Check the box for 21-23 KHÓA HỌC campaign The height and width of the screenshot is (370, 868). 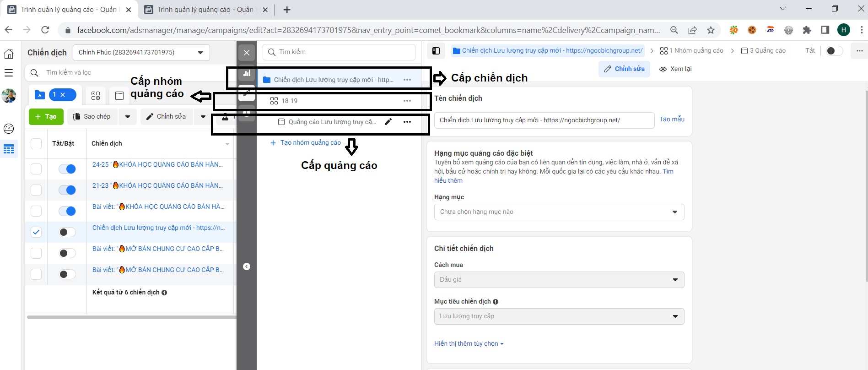[x=36, y=190]
